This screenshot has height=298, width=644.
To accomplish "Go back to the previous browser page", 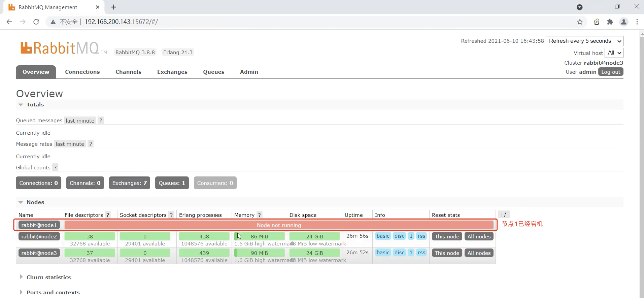I will [x=9, y=22].
